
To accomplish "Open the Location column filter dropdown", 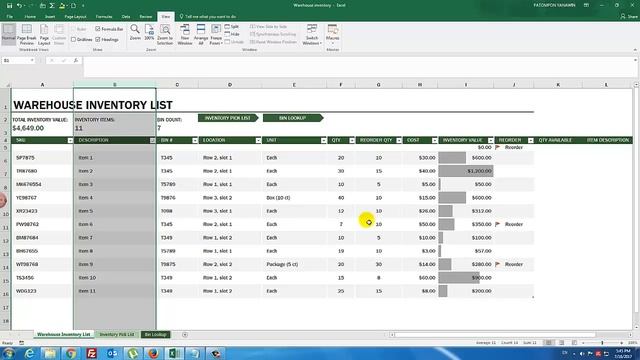I will pyautogui.click(x=258, y=140).
